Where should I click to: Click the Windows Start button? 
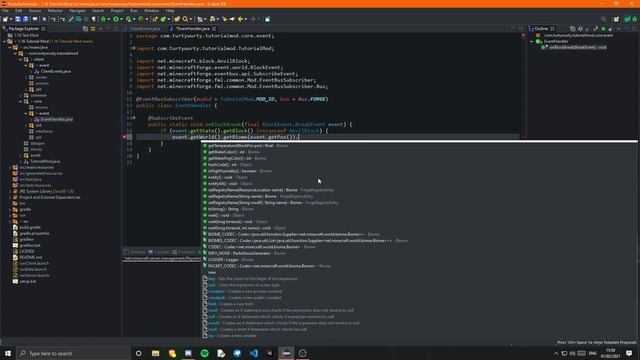coord(8,353)
